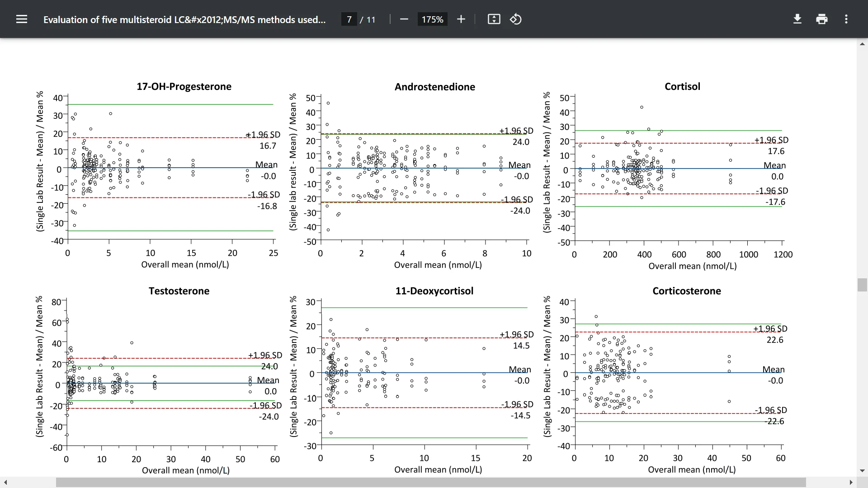Viewport: 868px width, 488px height.
Task: Click the total pages text '/ 11'
Action: 368,19
